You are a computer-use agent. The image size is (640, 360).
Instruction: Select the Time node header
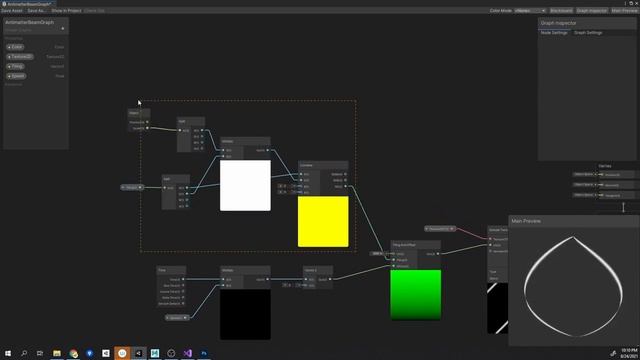171,270
